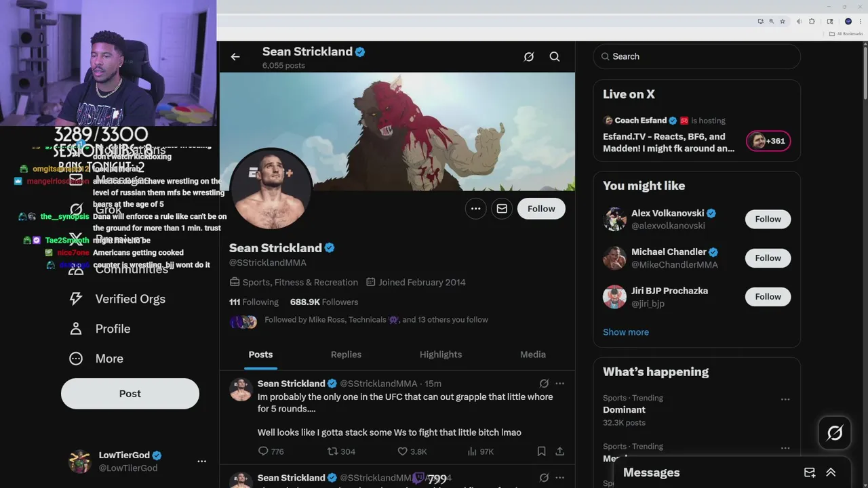Switch to the Replies tab

pyautogui.click(x=346, y=354)
